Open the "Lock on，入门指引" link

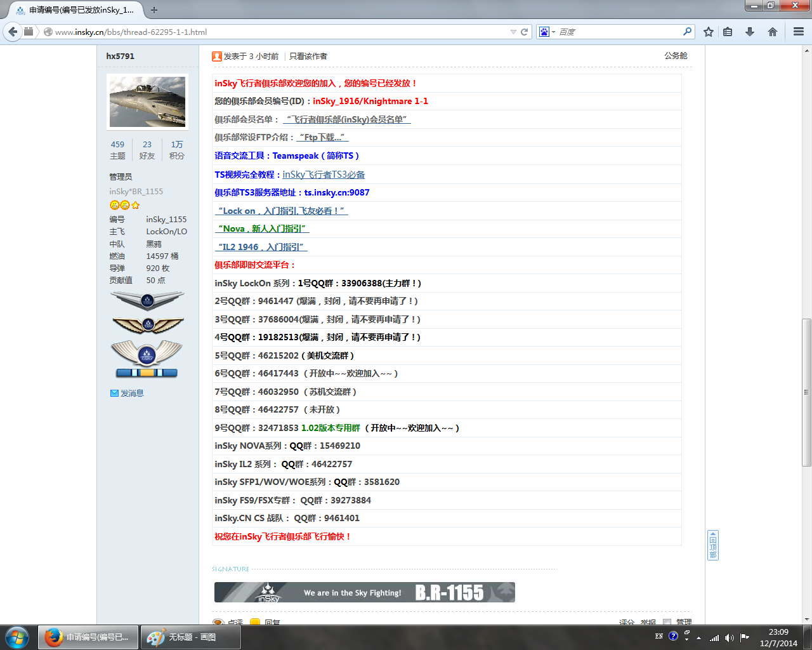tap(282, 211)
